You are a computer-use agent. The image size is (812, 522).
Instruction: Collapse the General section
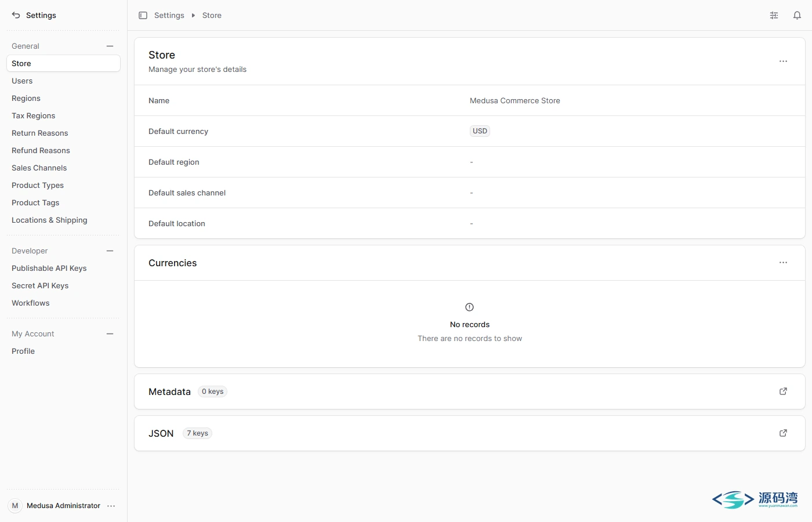click(x=110, y=46)
